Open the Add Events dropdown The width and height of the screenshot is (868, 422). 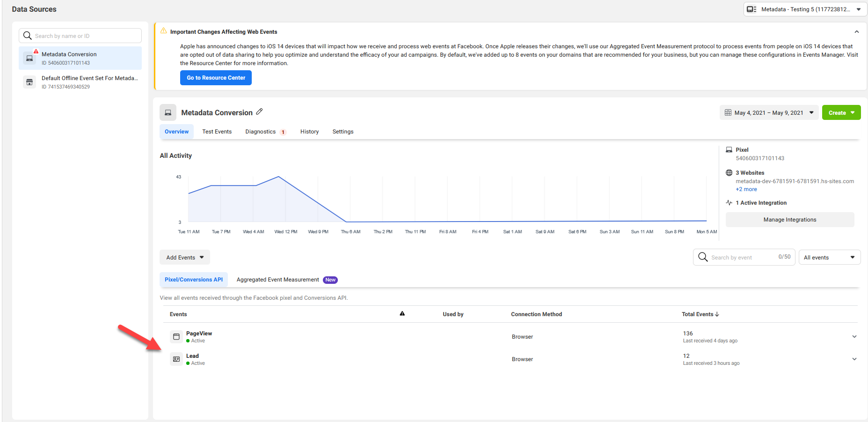(x=185, y=258)
